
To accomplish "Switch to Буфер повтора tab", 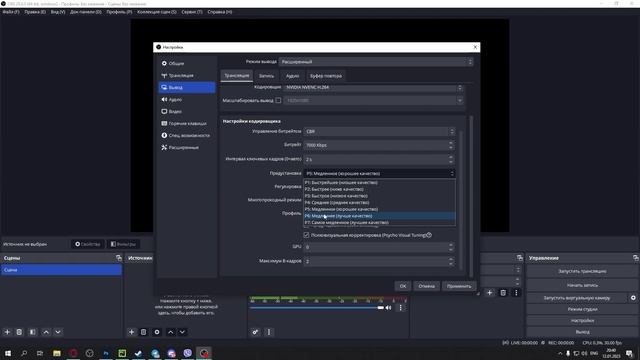I will coord(326,76).
